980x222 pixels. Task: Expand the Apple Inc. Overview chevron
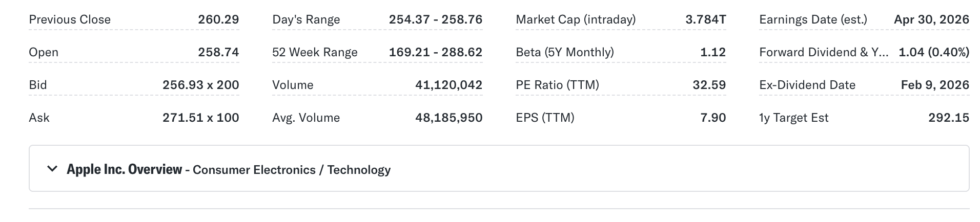click(52, 169)
